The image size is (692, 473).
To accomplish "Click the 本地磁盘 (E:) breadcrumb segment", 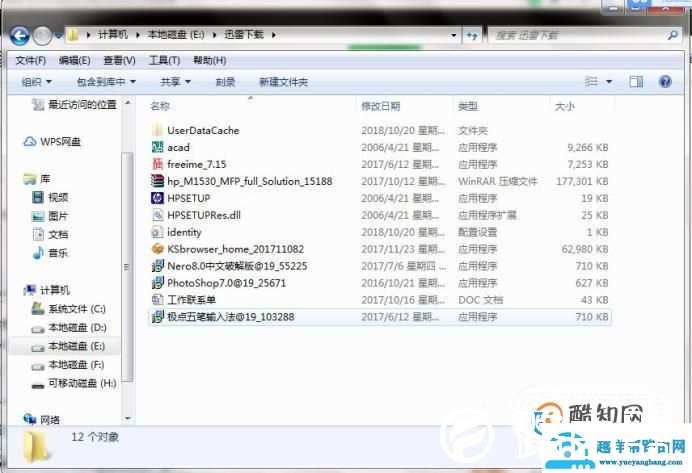I will pos(176,34).
